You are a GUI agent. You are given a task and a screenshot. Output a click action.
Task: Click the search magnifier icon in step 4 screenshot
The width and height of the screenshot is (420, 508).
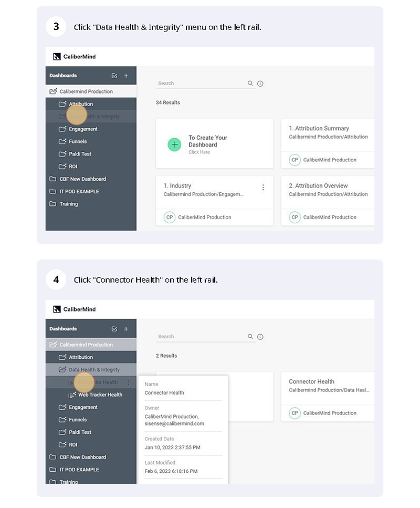click(250, 337)
